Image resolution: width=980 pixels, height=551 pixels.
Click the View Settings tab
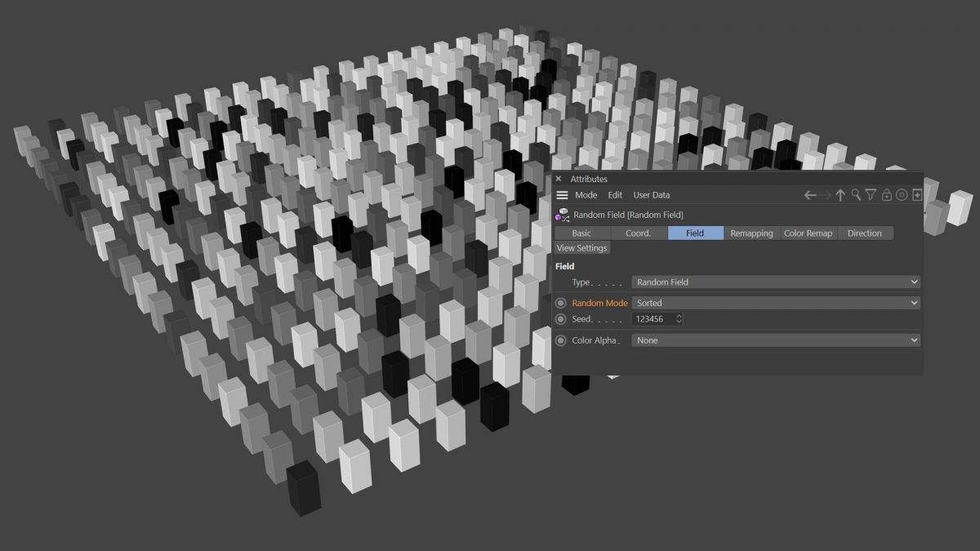(x=582, y=248)
